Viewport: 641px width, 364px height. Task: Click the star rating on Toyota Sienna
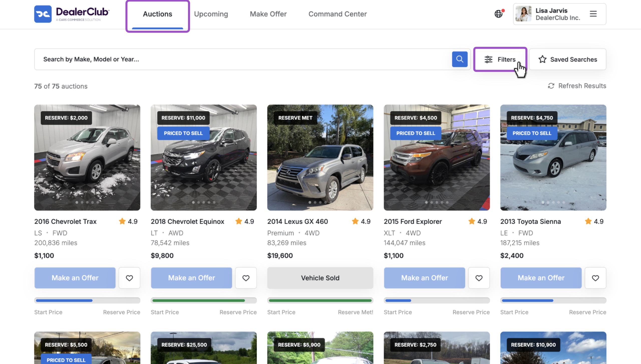594,221
